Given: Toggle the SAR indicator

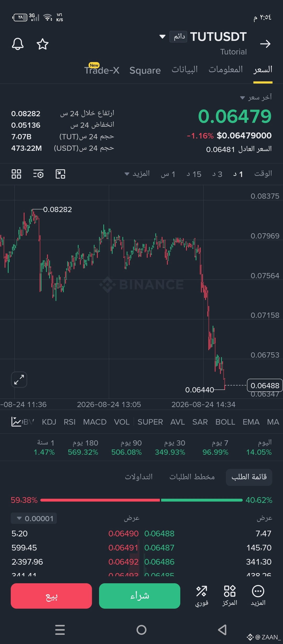Looking at the screenshot, I should tap(200, 422).
